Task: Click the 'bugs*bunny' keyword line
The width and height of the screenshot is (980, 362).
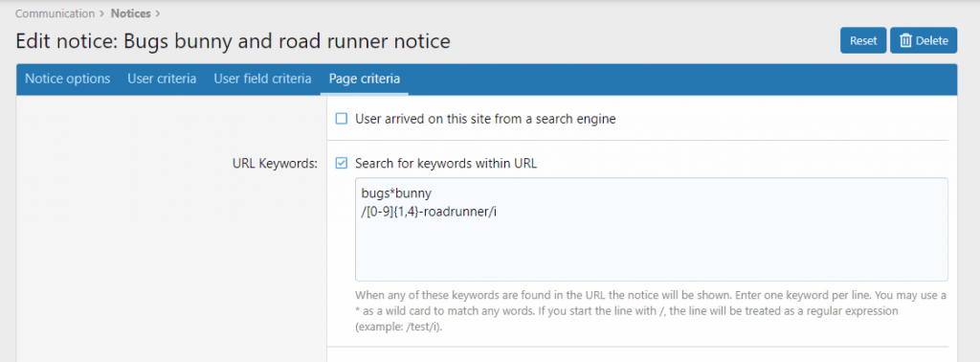Action: [396, 194]
